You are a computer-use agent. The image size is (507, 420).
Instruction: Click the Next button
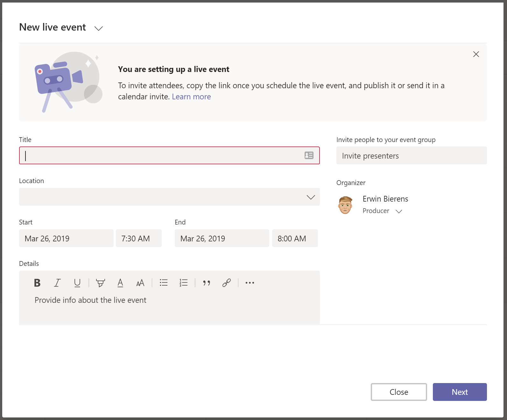click(x=460, y=392)
